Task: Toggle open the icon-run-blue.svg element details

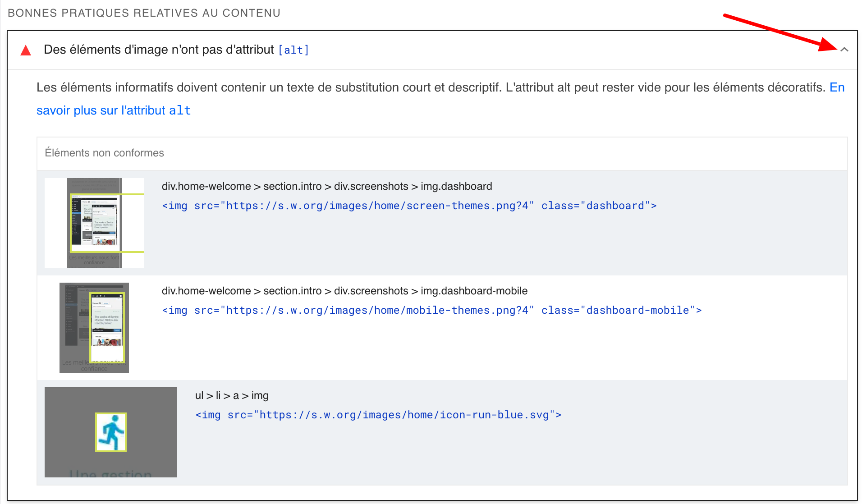Action: click(x=231, y=395)
